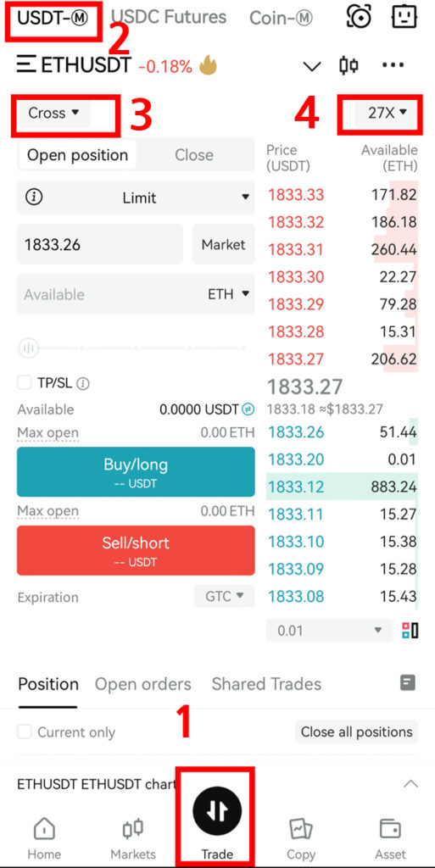Go to Markets in bottom navigation
Viewport: 435px width, 868px height.
click(x=133, y=839)
